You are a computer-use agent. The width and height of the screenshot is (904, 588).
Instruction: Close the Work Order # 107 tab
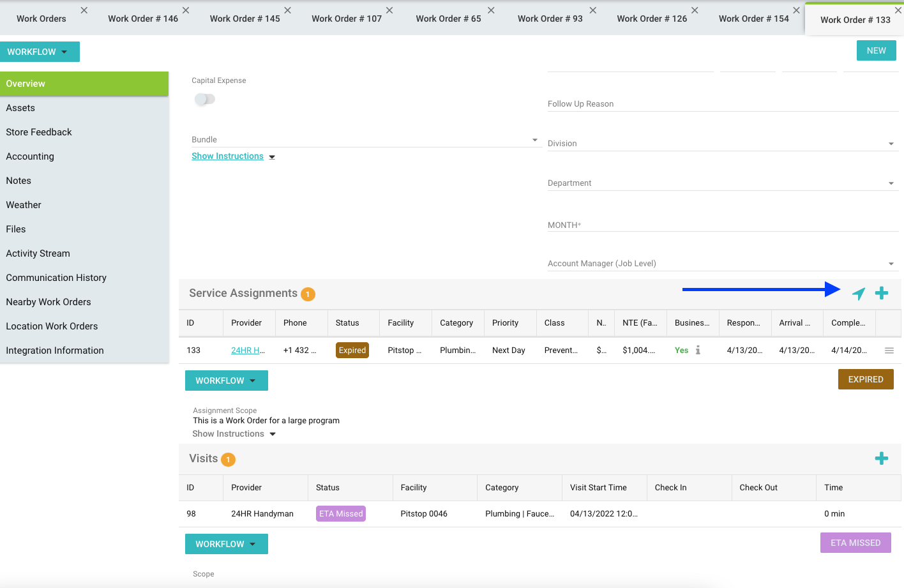389,10
